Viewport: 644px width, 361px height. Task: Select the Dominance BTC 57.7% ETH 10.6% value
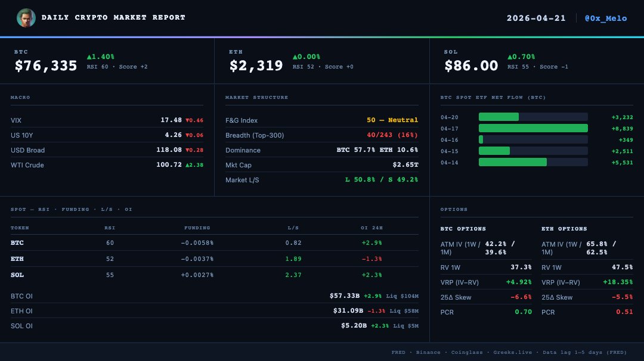coord(377,150)
